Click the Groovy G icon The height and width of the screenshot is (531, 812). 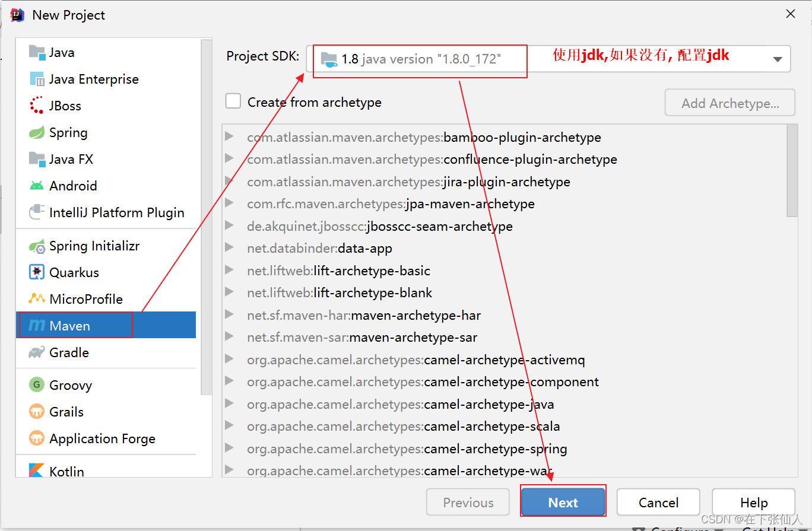tap(37, 385)
